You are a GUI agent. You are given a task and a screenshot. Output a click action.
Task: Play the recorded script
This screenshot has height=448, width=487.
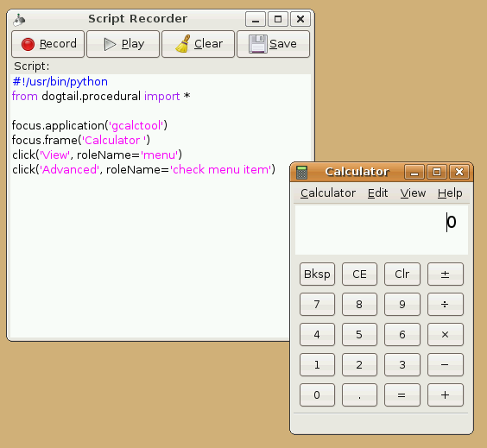pyautogui.click(x=123, y=44)
